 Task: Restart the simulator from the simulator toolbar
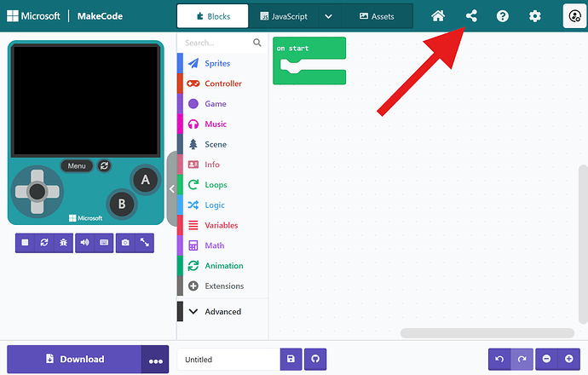coord(44,243)
